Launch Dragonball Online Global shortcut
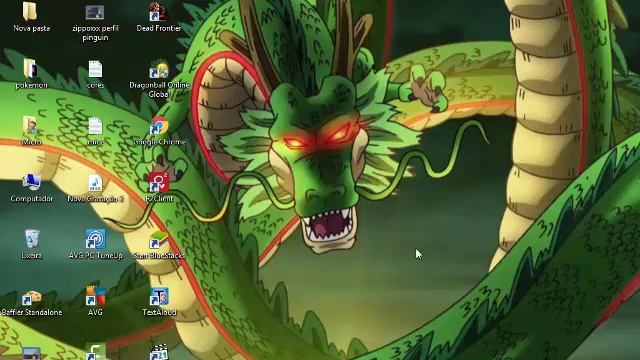640x360 pixels. pos(159,69)
